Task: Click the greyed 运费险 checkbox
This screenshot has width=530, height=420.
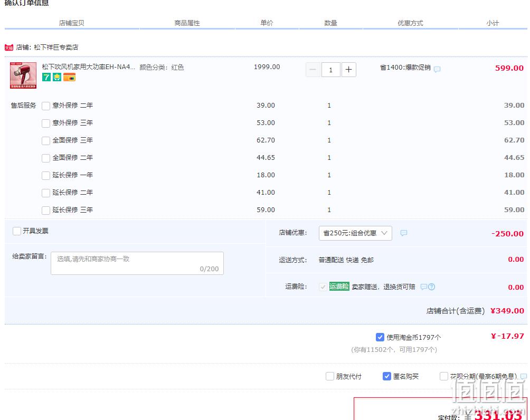Action: click(323, 287)
